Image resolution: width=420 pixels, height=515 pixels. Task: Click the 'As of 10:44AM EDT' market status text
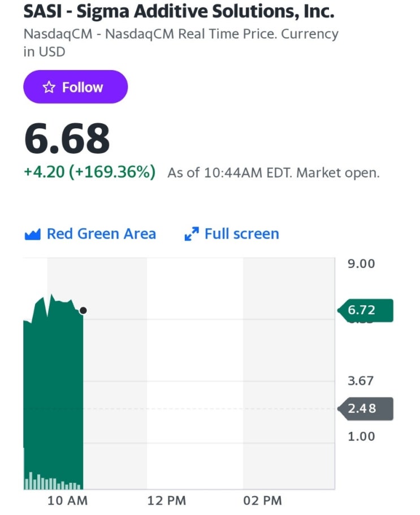(x=273, y=172)
